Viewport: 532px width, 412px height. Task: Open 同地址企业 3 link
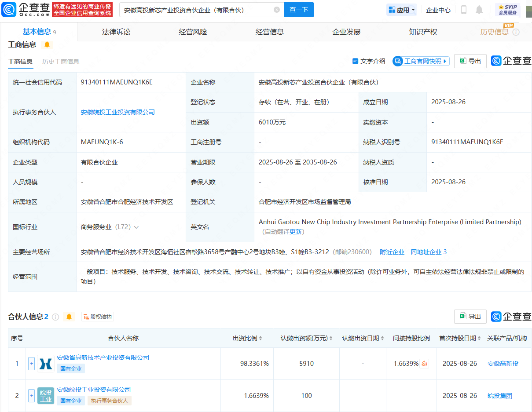click(429, 252)
